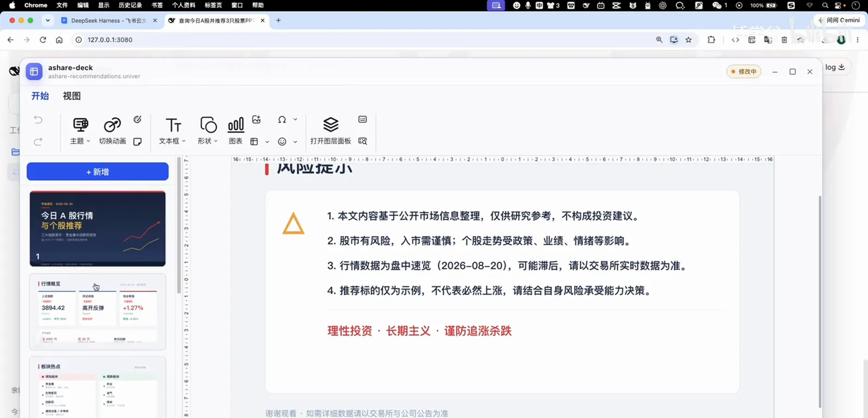
Task: Switch to the 视图 tab
Action: pyautogui.click(x=72, y=96)
